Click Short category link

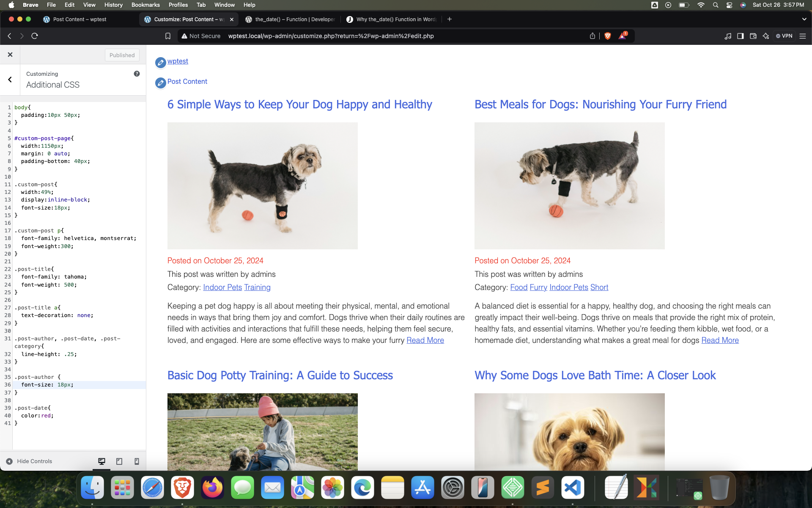[x=599, y=287]
